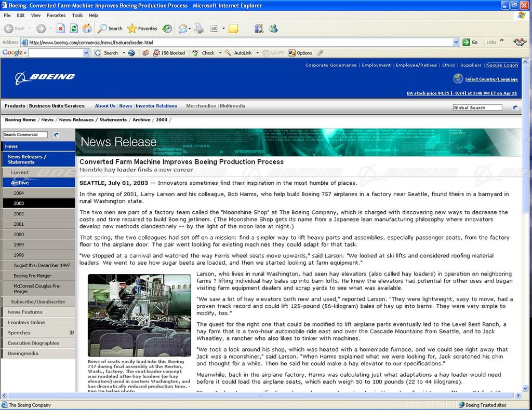Click the Global Search input field
The width and height of the screenshot is (532, 410).
(477, 107)
